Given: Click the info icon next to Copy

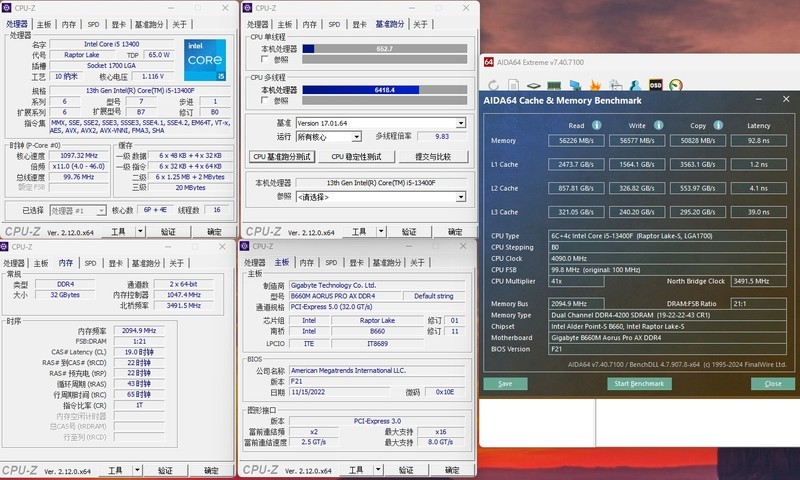Looking at the screenshot, I should (x=718, y=125).
